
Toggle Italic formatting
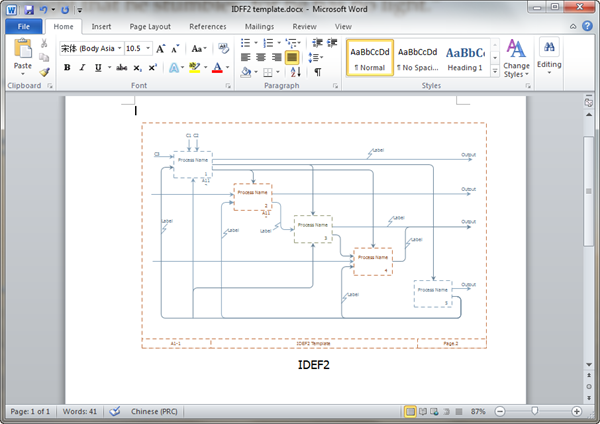[x=81, y=67]
